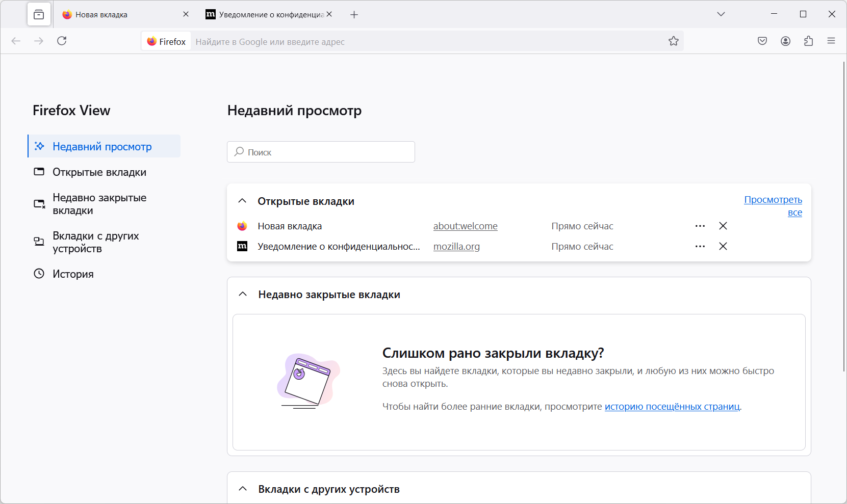Open the mozilla.org link
The image size is (847, 504).
pos(456,246)
